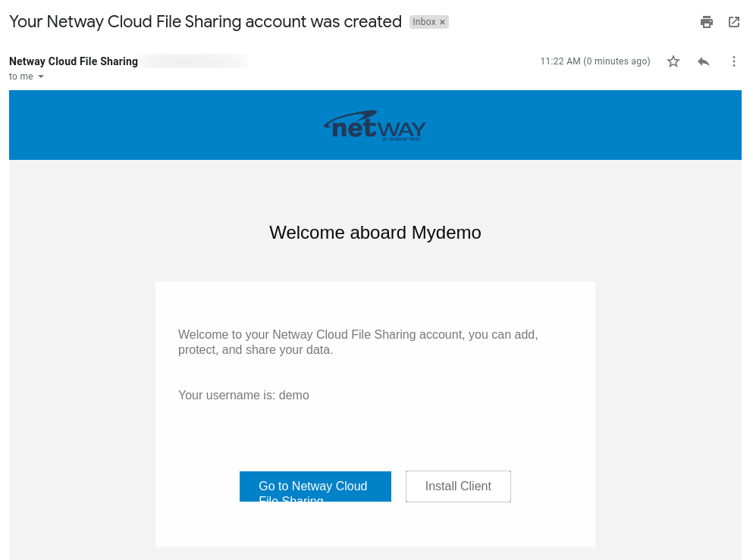Click the email subject line

pyautogui.click(x=203, y=22)
